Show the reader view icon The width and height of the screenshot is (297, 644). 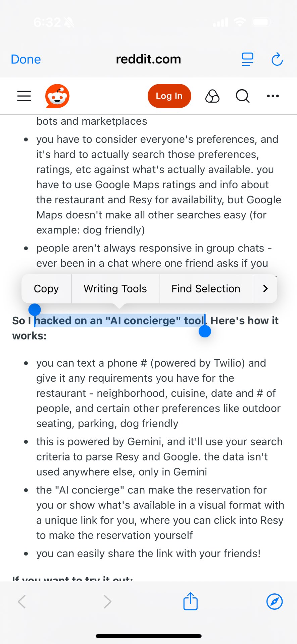point(248,59)
